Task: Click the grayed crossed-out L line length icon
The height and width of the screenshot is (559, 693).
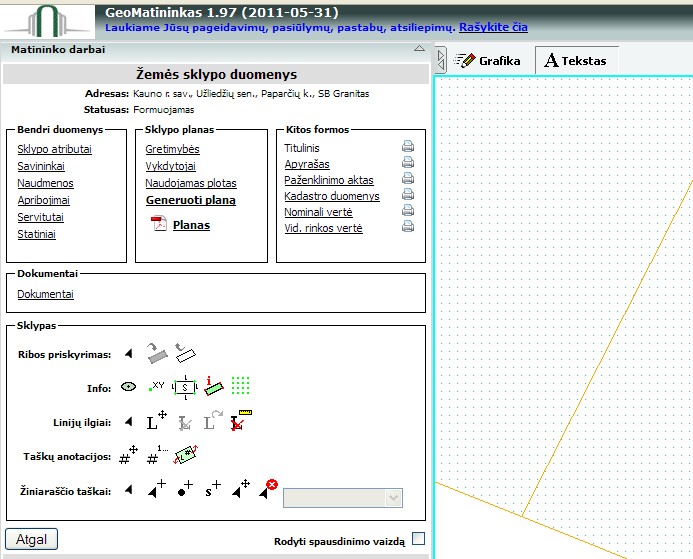Action: point(185,423)
